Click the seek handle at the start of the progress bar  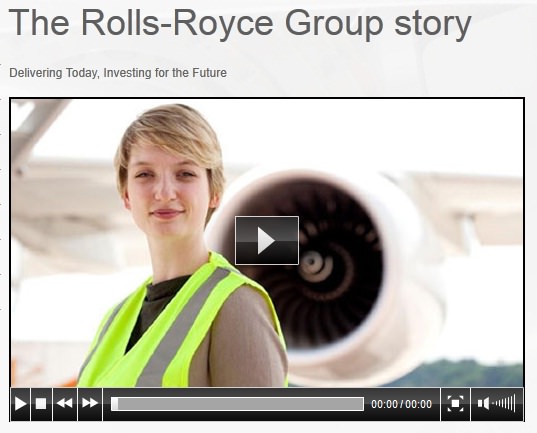coord(115,404)
